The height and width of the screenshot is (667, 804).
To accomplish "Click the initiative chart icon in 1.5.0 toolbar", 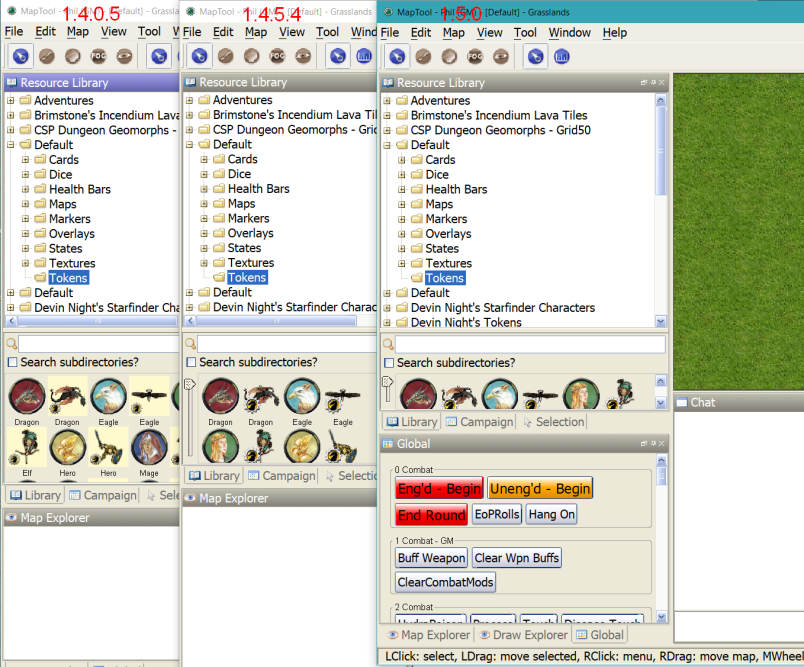I will 562,56.
